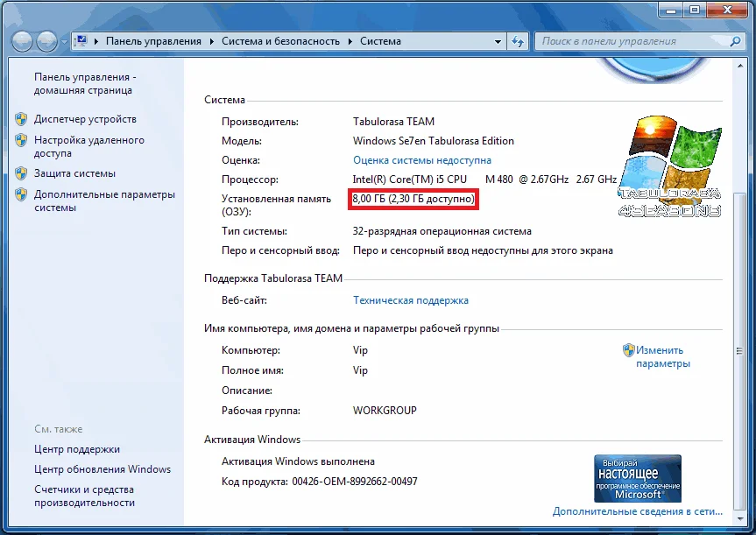
Task: Click the vertical scrollbar thumb
Action: point(739,351)
